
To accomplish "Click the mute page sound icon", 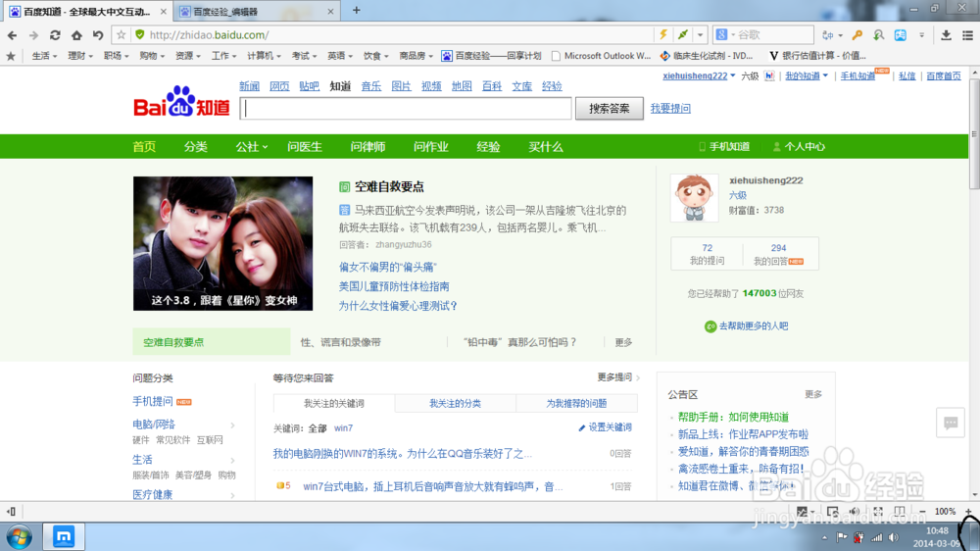I will [855, 512].
